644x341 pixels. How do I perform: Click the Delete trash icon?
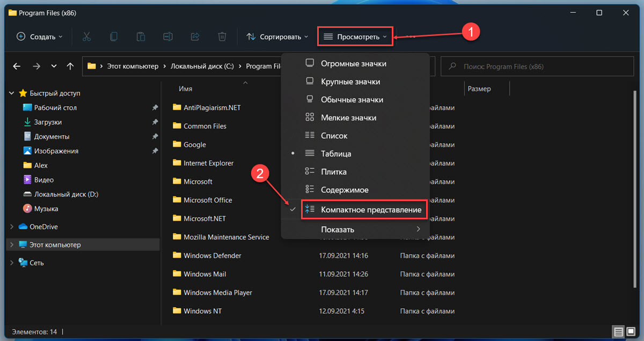222,36
